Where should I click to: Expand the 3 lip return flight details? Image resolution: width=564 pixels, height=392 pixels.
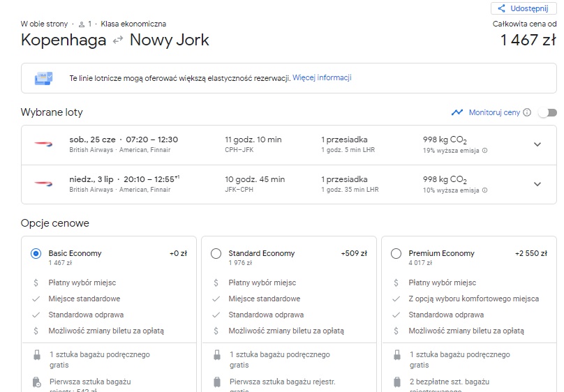[x=537, y=184]
